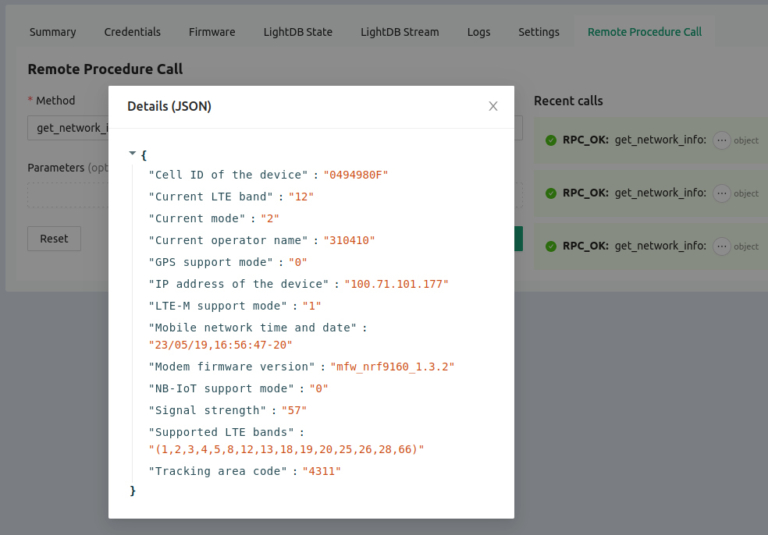The height and width of the screenshot is (535, 768).
Task: View the Logs tab
Action: [479, 32]
